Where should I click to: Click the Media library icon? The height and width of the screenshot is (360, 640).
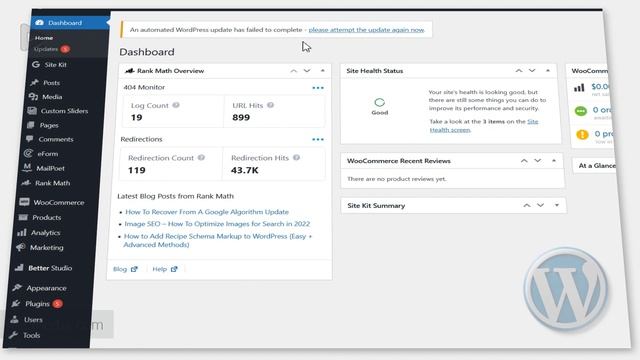point(33,97)
